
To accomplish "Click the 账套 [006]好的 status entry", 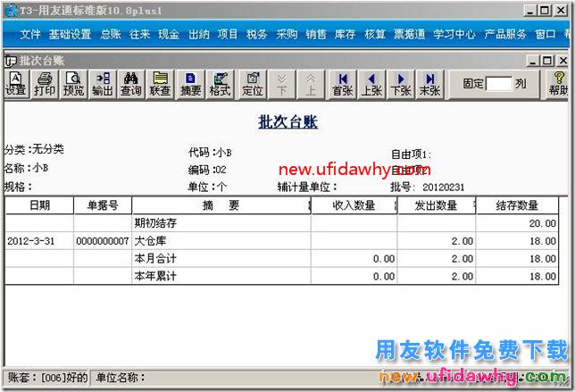I will click(x=47, y=377).
